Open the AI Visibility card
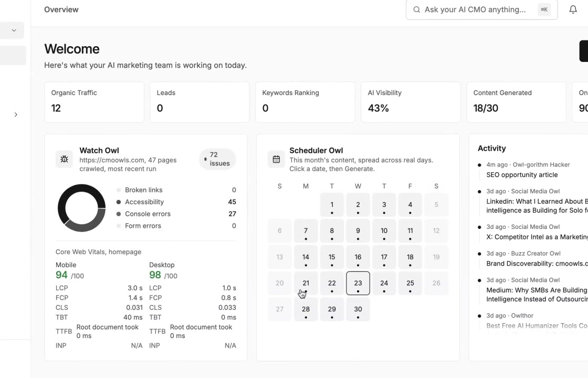 [411, 102]
